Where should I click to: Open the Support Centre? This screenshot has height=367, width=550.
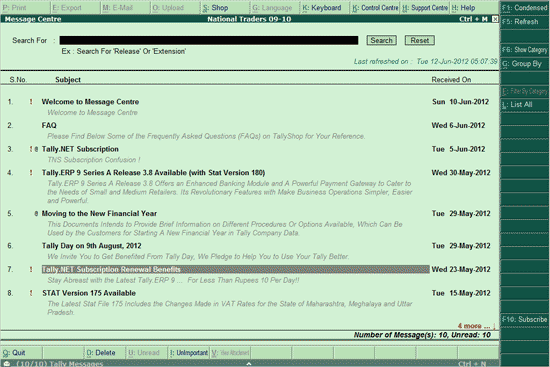[x=425, y=8]
